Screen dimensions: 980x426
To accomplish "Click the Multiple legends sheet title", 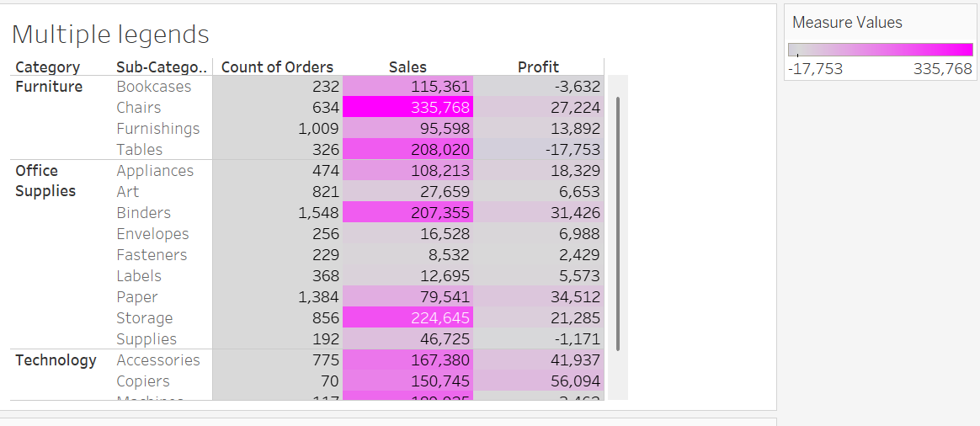I will pyautogui.click(x=110, y=35).
